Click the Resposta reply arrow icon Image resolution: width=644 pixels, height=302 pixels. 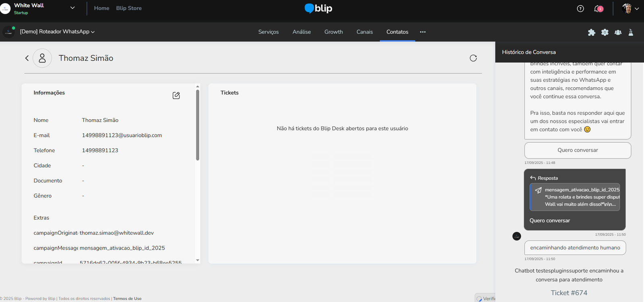533,178
